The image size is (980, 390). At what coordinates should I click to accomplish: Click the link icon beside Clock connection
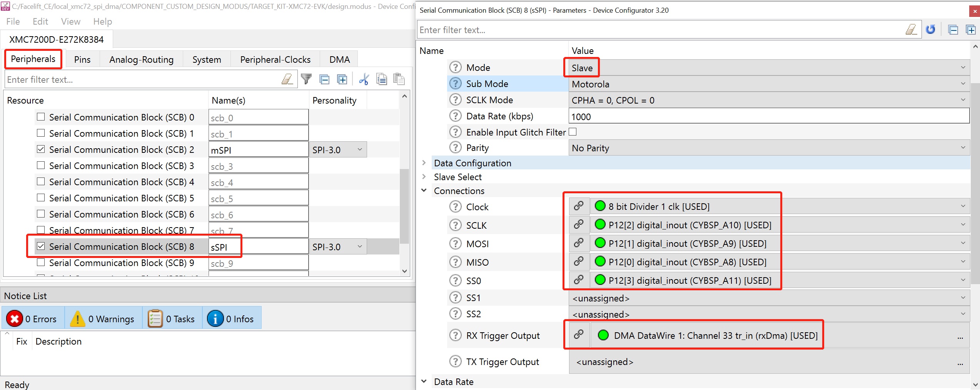pos(579,206)
